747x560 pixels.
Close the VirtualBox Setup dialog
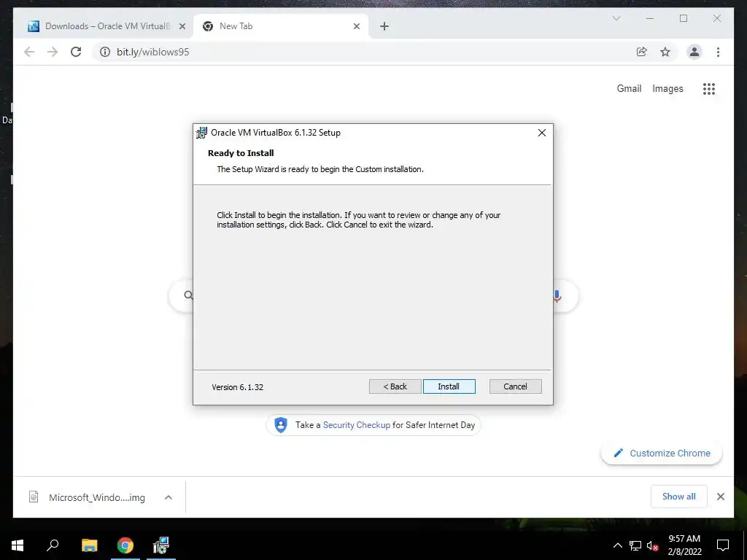click(x=542, y=133)
